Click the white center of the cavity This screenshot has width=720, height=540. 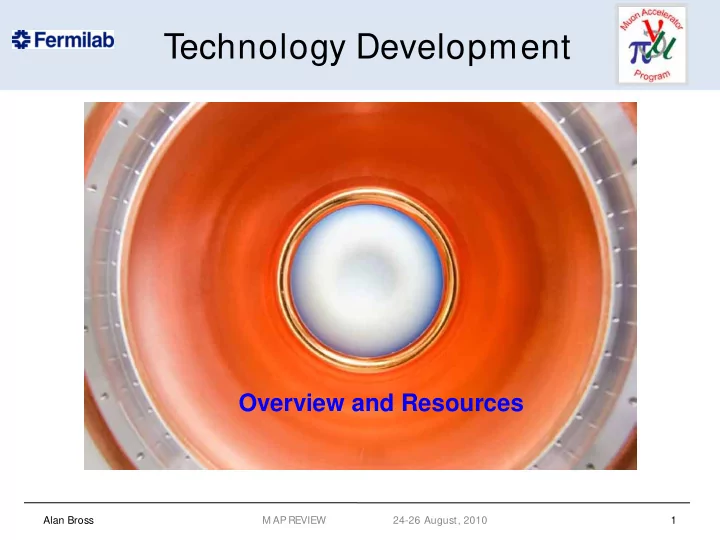(x=367, y=280)
